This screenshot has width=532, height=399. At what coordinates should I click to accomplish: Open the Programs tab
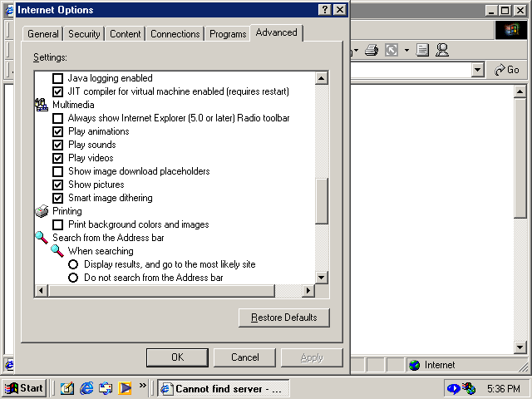tap(228, 34)
